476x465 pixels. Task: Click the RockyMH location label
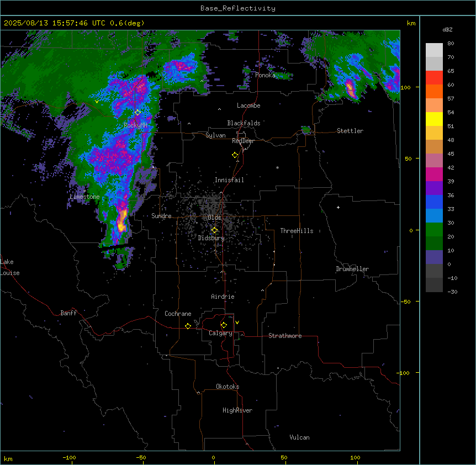coord(135,125)
